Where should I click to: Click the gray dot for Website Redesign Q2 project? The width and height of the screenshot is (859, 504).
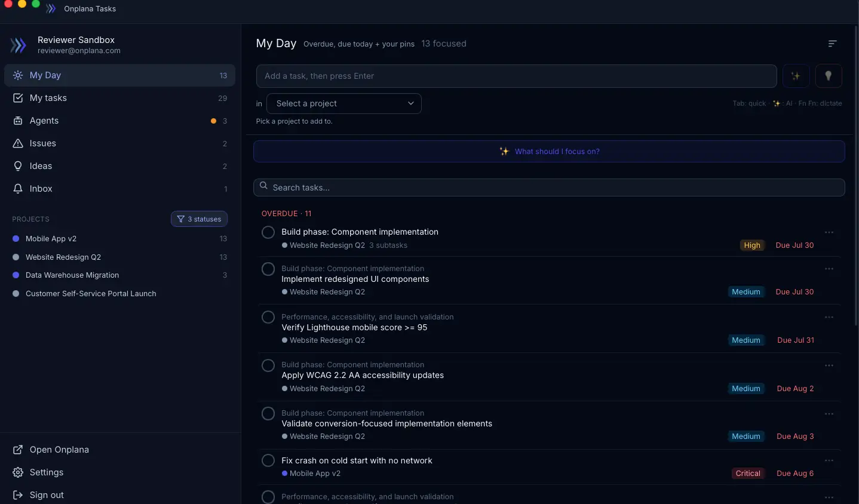click(x=16, y=257)
